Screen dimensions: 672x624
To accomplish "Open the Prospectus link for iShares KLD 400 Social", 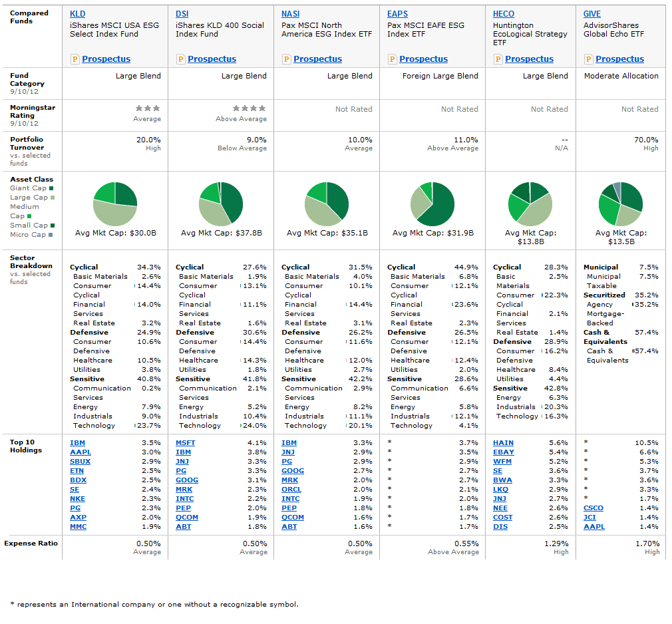I will coord(212,59).
